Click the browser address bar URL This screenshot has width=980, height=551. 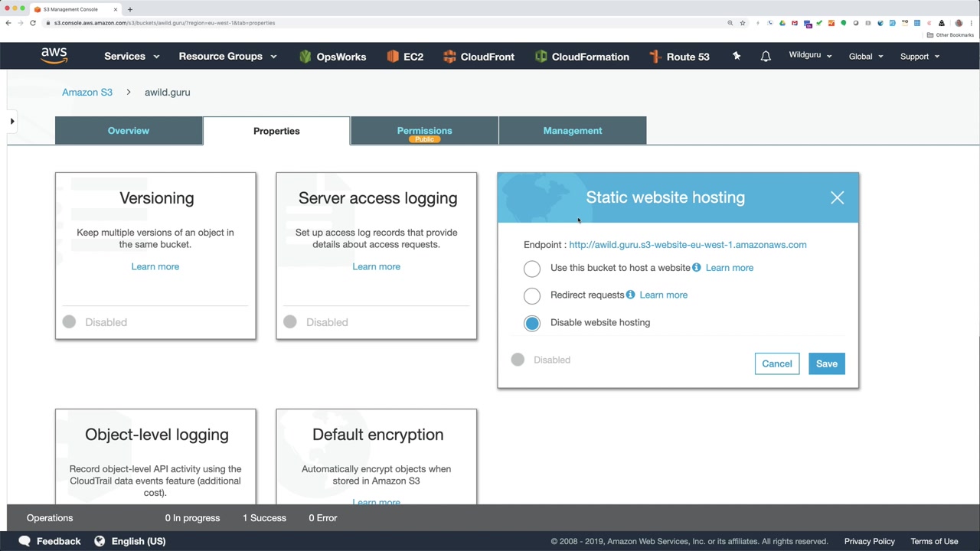(x=165, y=23)
